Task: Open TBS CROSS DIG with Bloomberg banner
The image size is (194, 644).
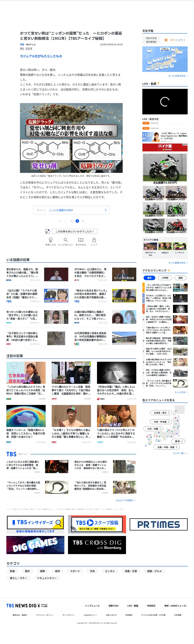Action: pos(97,545)
